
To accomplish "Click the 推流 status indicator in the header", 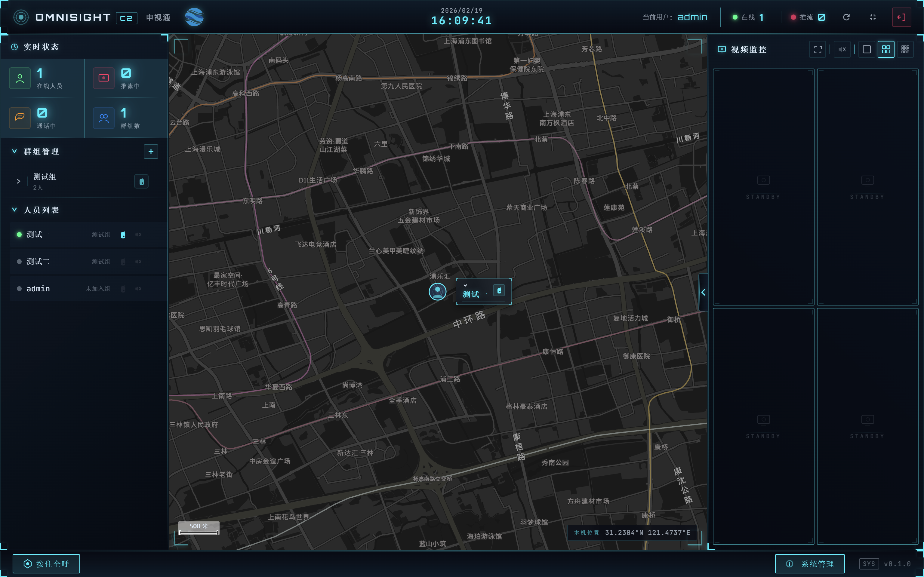I will coord(808,17).
